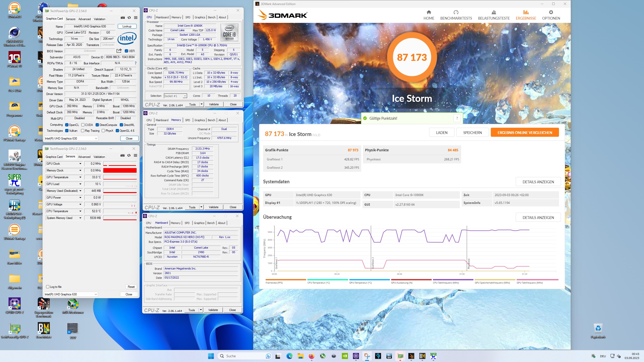Open Firefox from the taskbar

(x=311, y=356)
